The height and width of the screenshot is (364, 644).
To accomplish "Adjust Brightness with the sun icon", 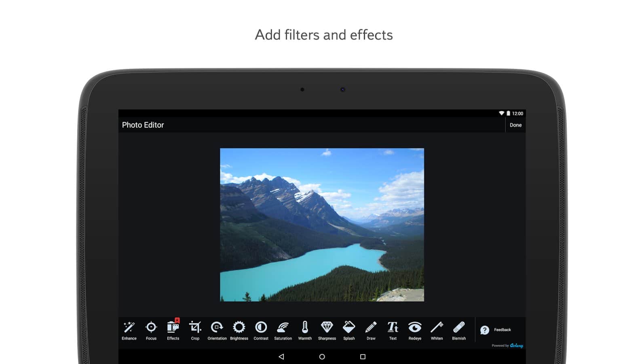I will click(239, 330).
